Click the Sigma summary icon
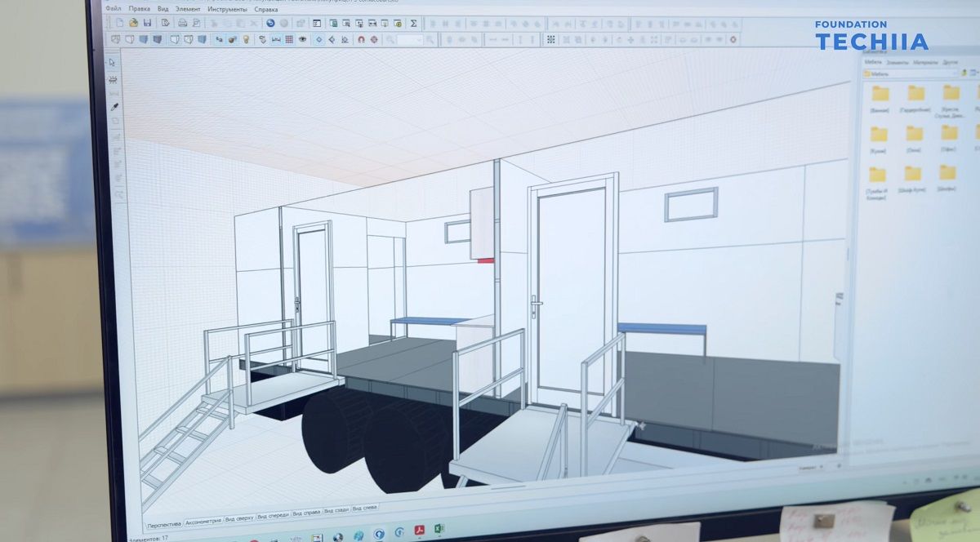Screen dimensions: 980x542 [x=413, y=23]
